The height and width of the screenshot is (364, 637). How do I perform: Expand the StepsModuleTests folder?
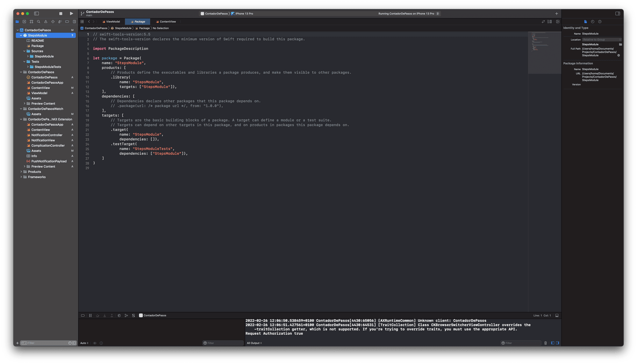(x=28, y=67)
